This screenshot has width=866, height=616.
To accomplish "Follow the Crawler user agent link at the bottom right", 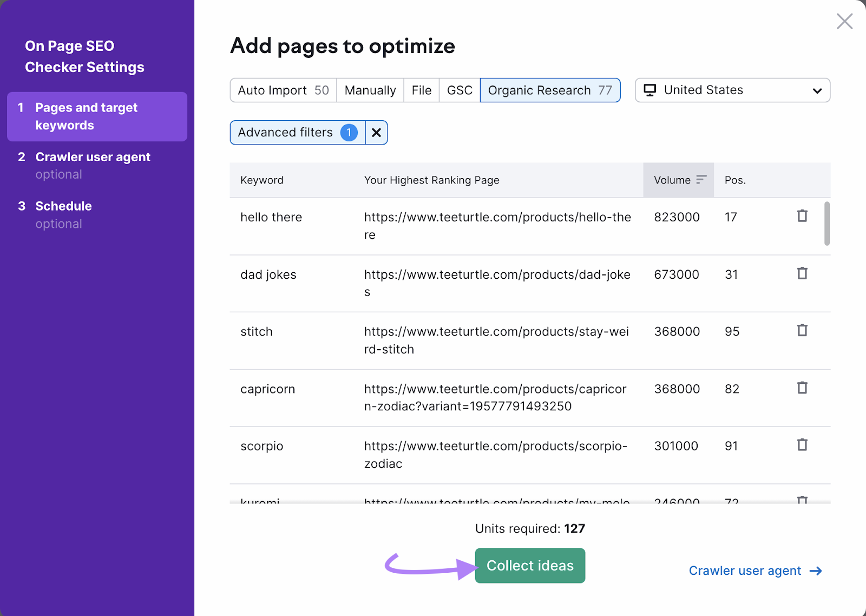I will pos(756,571).
